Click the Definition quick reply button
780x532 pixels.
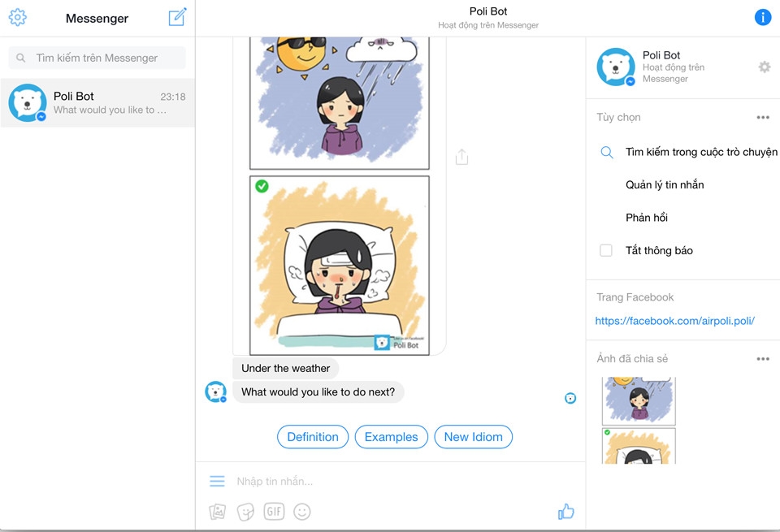(313, 436)
